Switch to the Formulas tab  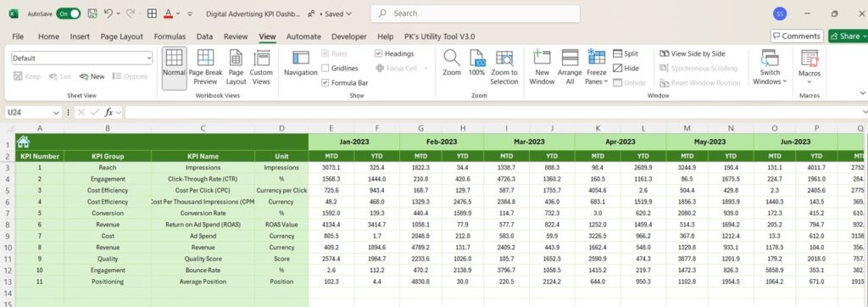point(170,36)
